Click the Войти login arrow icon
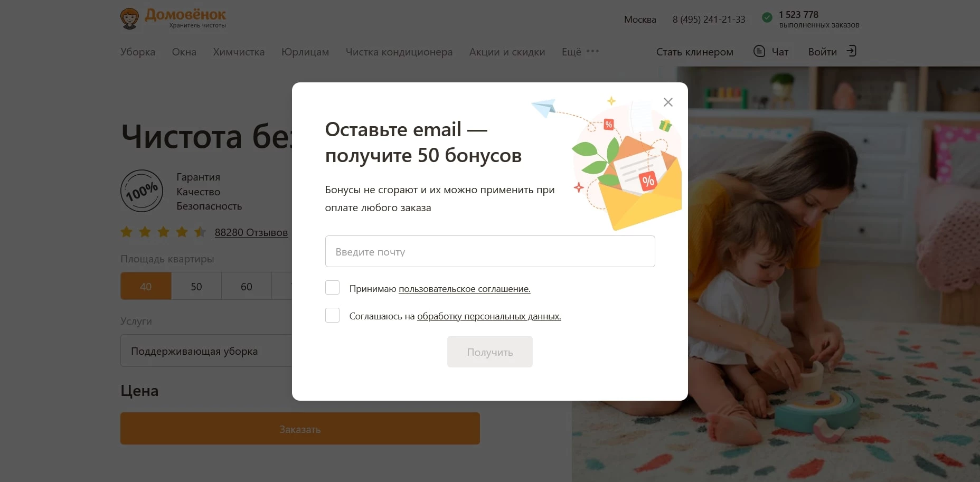Image resolution: width=980 pixels, height=482 pixels. click(851, 51)
